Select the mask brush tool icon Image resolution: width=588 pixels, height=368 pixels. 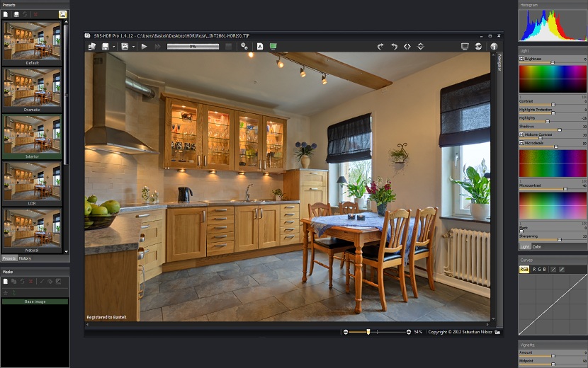point(42,282)
